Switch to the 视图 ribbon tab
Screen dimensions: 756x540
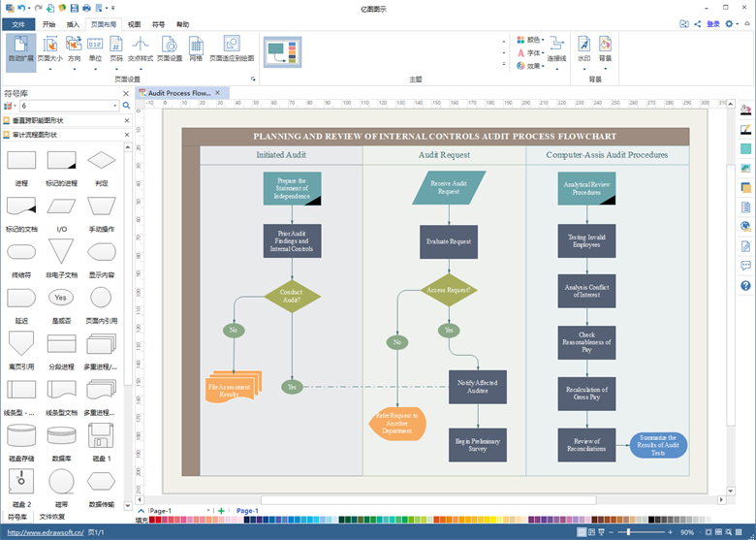(134, 24)
